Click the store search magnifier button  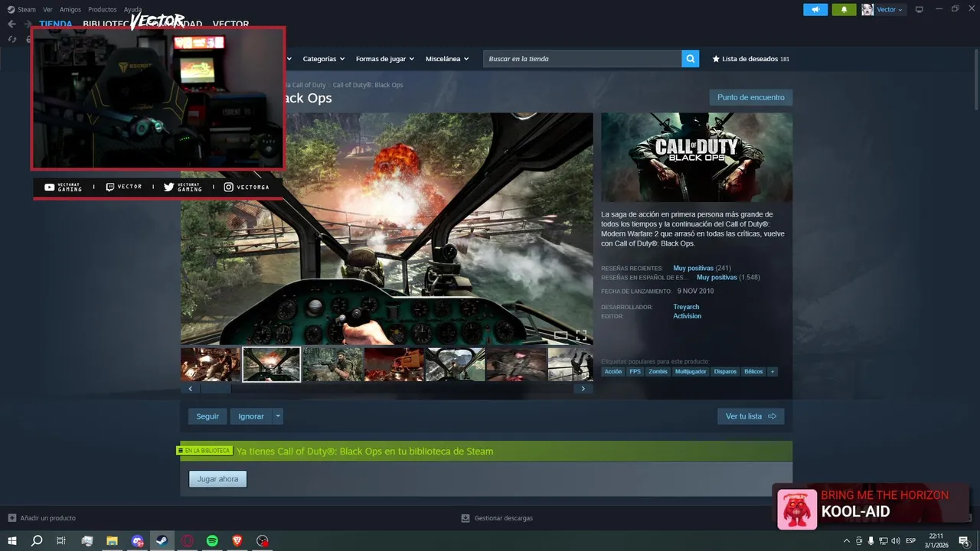691,59
